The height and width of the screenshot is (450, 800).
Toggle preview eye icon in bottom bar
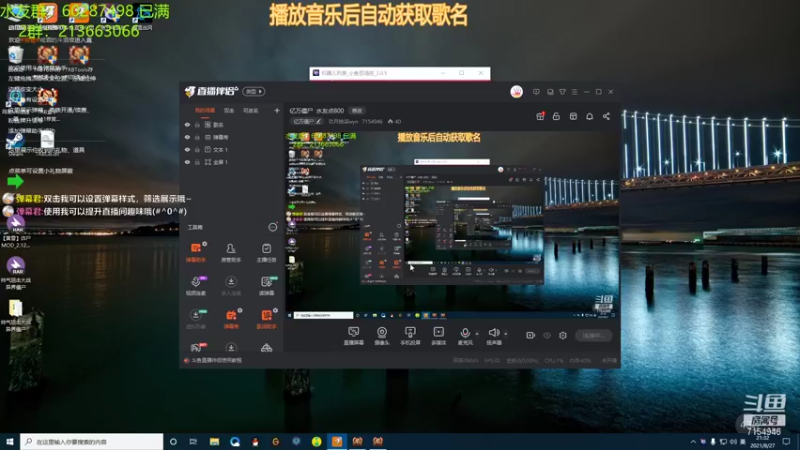[547, 335]
